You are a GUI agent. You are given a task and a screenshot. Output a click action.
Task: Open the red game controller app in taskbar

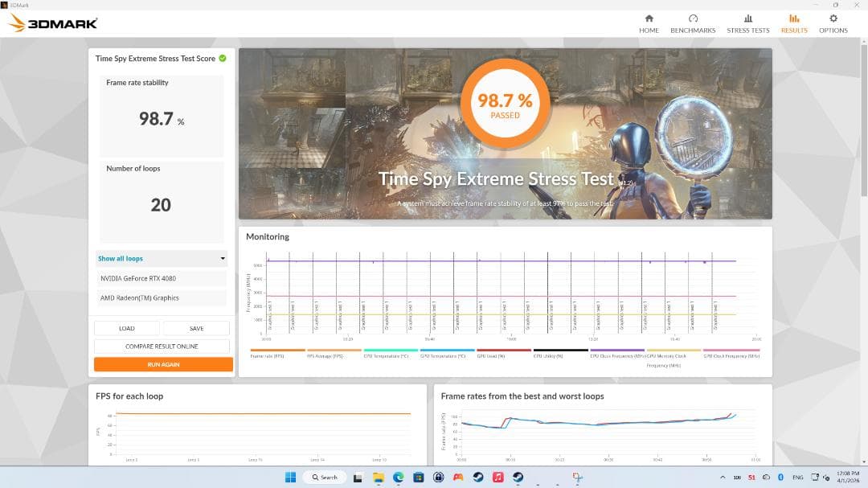[458, 477]
